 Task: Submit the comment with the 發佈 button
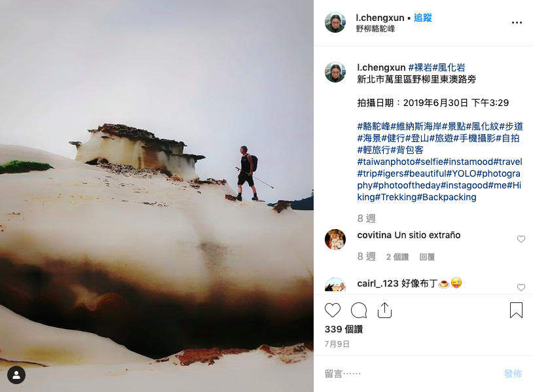click(513, 374)
